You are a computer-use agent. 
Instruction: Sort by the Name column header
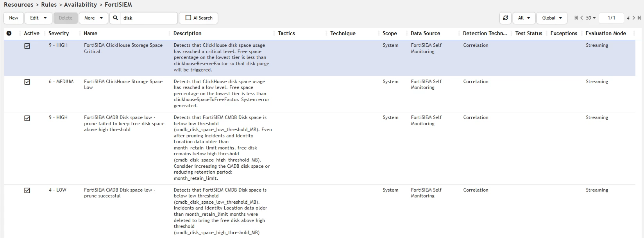pyautogui.click(x=91, y=34)
